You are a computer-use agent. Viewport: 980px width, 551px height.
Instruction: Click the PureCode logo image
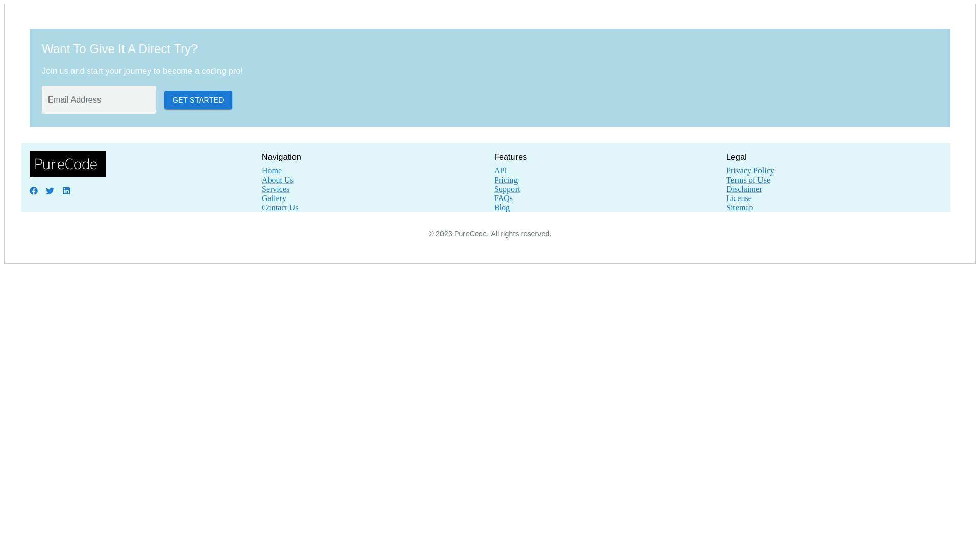tap(68, 164)
